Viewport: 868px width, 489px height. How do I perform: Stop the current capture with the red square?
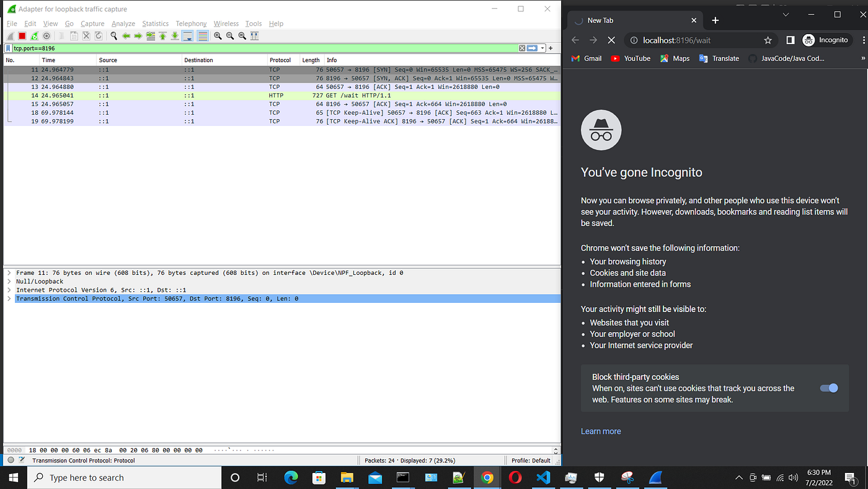click(22, 35)
